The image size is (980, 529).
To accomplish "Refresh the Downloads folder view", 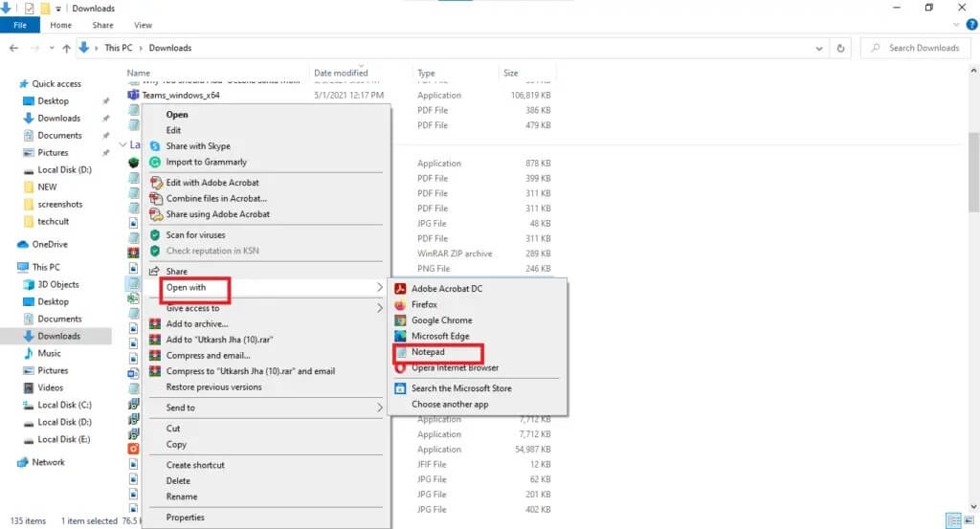I will click(x=840, y=48).
